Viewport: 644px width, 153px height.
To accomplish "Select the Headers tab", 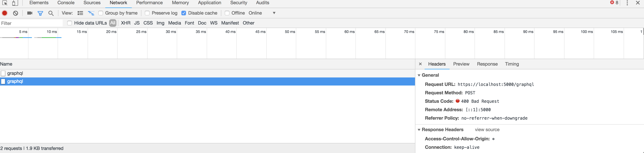I will (x=437, y=64).
